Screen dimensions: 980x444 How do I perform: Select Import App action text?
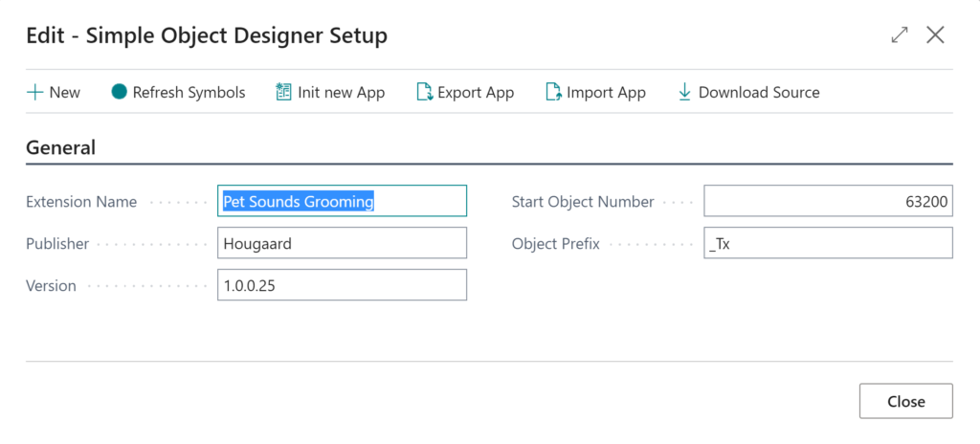pos(606,93)
